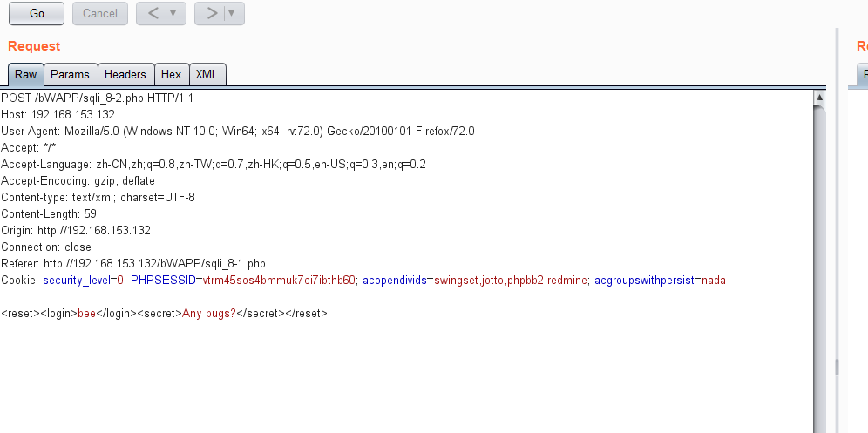Click the Accept-Language header line

point(214,165)
